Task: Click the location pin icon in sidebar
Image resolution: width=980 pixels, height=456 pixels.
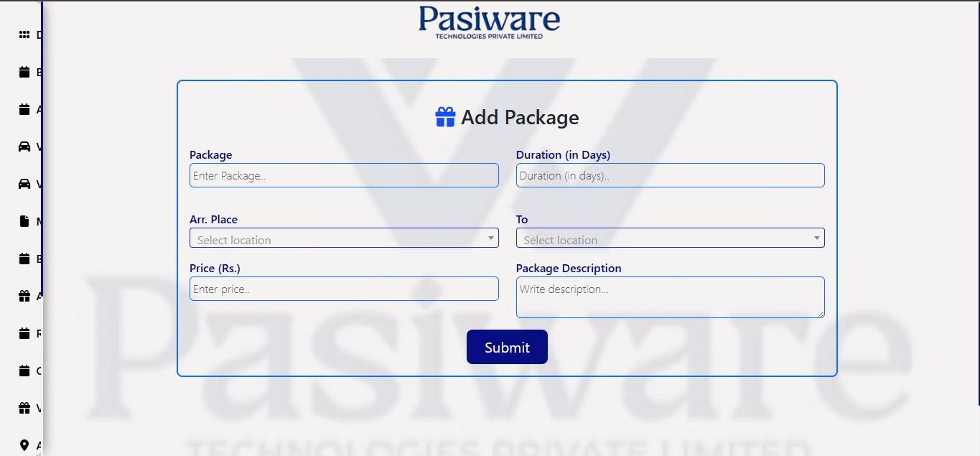Action: [x=24, y=445]
